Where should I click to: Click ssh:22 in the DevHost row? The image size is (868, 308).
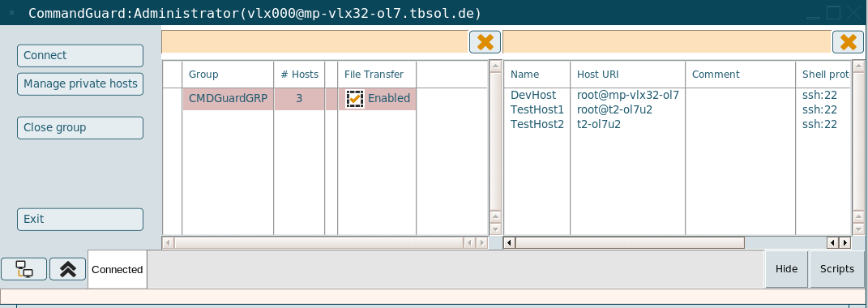(x=819, y=96)
